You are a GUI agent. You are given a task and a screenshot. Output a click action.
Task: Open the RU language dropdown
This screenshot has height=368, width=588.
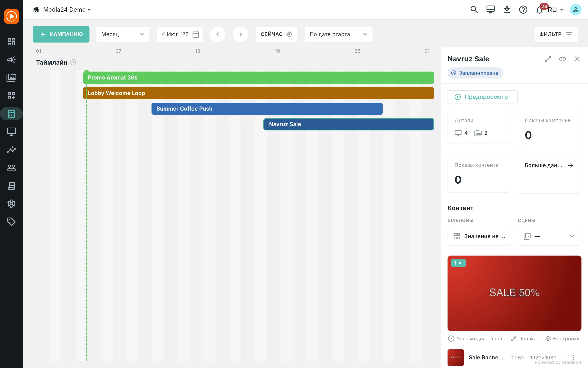[x=556, y=10]
